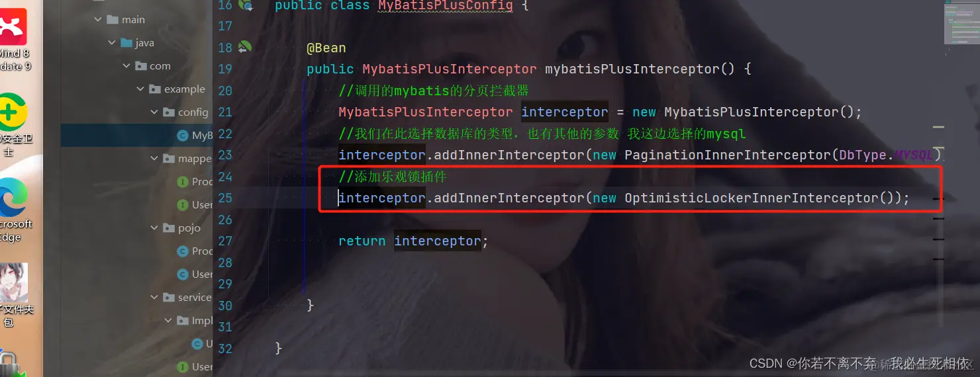Open the Proc interface under mapper
980x377 pixels.
point(196,181)
